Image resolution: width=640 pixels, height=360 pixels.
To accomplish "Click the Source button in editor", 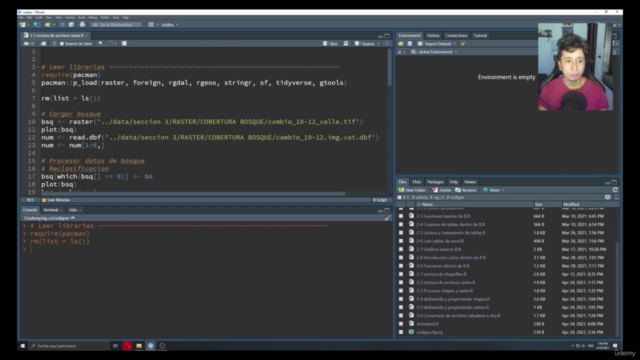I will (x=365, y=44).
